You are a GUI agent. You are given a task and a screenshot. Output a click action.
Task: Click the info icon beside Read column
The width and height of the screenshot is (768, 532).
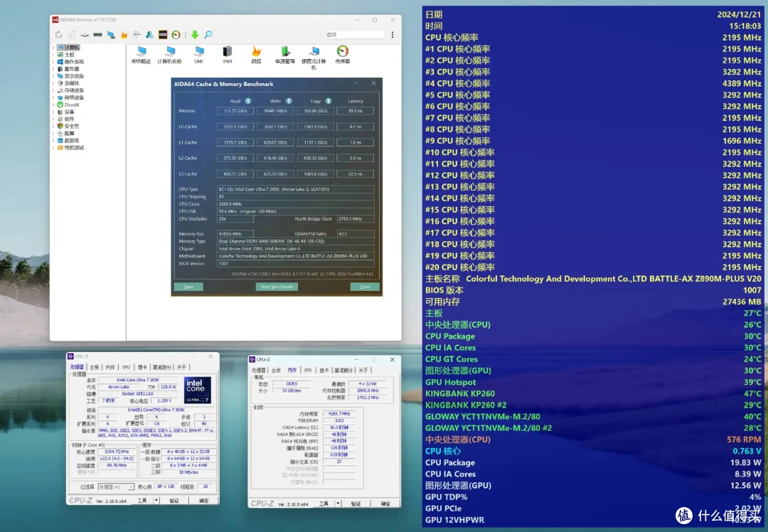tap(248, 101)
